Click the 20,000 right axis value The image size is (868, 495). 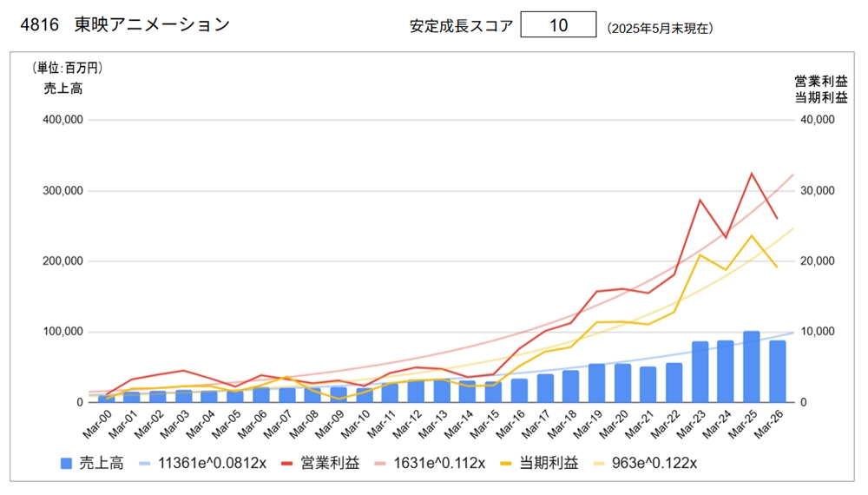pyautogui.click(x=817, y=261)
